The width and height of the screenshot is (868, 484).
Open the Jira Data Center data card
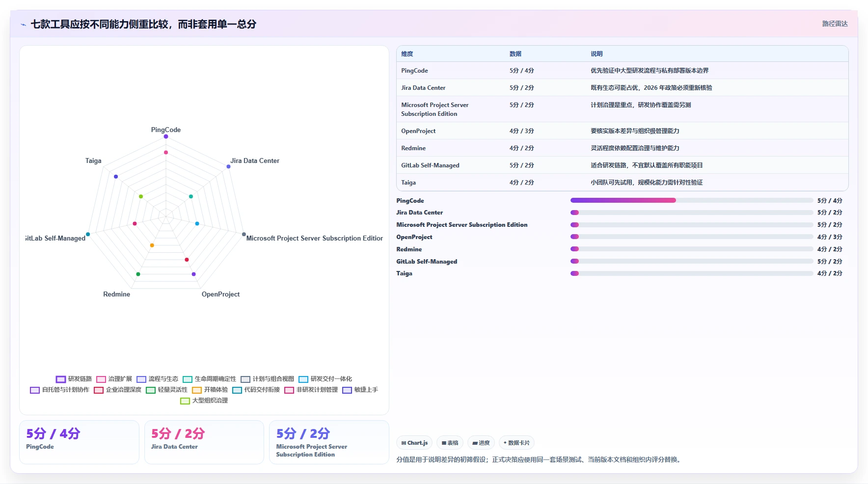(x=204, y=442)
